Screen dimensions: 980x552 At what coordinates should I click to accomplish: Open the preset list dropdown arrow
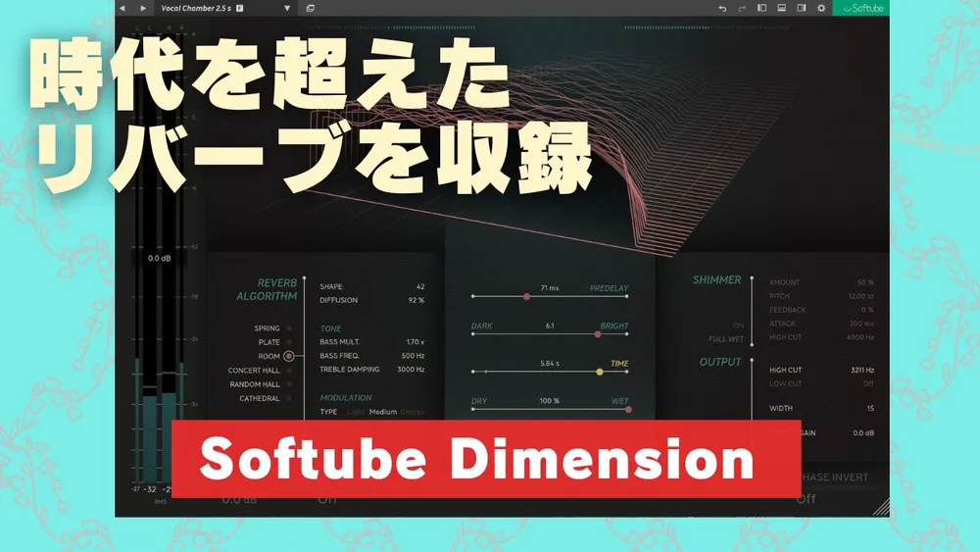286,8
